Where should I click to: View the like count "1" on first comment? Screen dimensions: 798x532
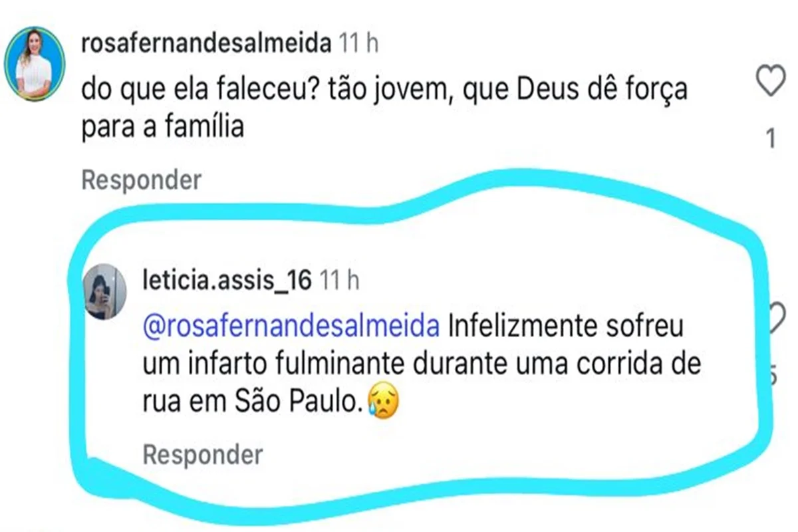click(771, 140)
